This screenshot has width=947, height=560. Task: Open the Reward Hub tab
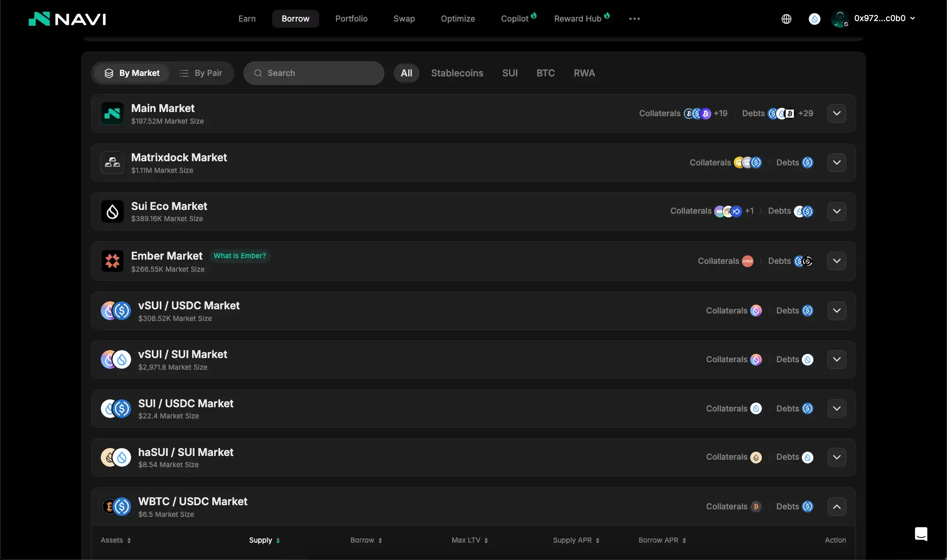tap(582, 19)
